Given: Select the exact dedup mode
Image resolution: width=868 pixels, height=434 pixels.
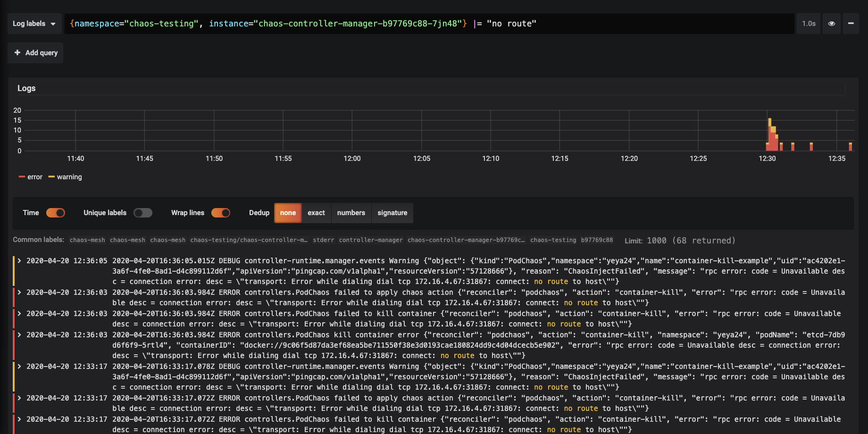Looking at the screenshot, I should point(316,213).
